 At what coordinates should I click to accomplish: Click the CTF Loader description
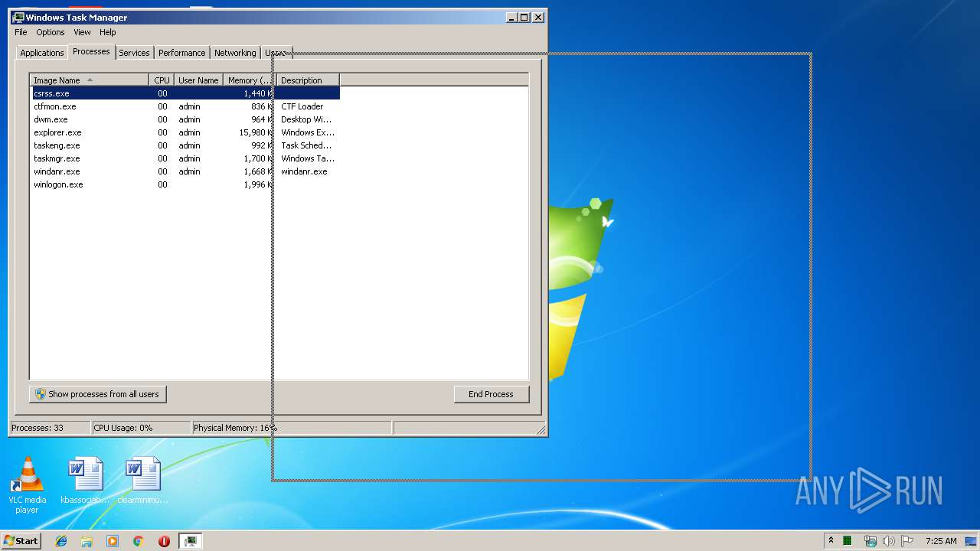click(x=302, y=106)
